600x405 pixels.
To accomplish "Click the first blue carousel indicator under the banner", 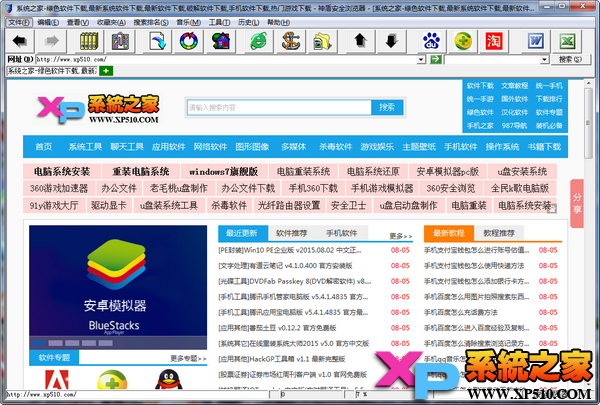I will [x=39, y=343].
